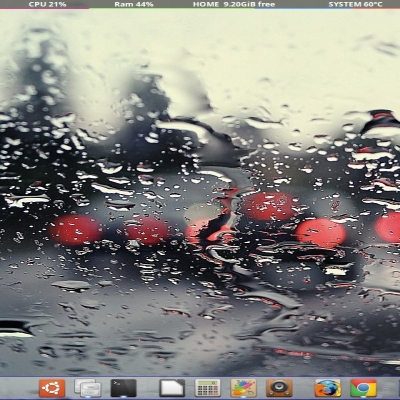The height and width of the screenshot is (400, 400).
Task: Click the HOME 9.20GiB free indicator
Action: point(234,4)
